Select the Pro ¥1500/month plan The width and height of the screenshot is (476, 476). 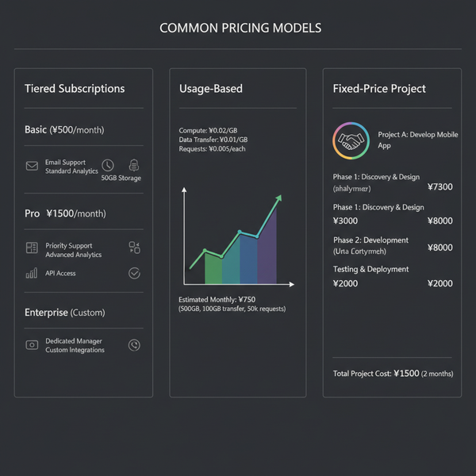click(x=65, y=213)
